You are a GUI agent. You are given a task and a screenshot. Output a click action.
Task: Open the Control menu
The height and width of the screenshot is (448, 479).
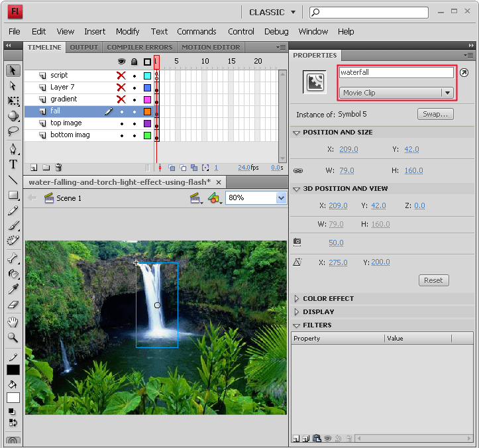tap(241, 31)
